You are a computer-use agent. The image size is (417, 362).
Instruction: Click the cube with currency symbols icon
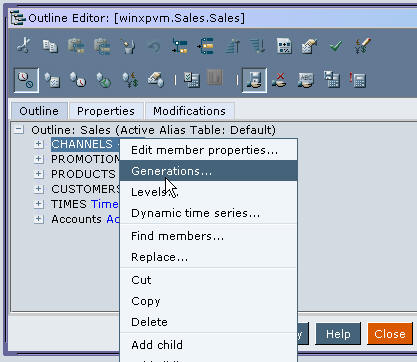(130, 80)
